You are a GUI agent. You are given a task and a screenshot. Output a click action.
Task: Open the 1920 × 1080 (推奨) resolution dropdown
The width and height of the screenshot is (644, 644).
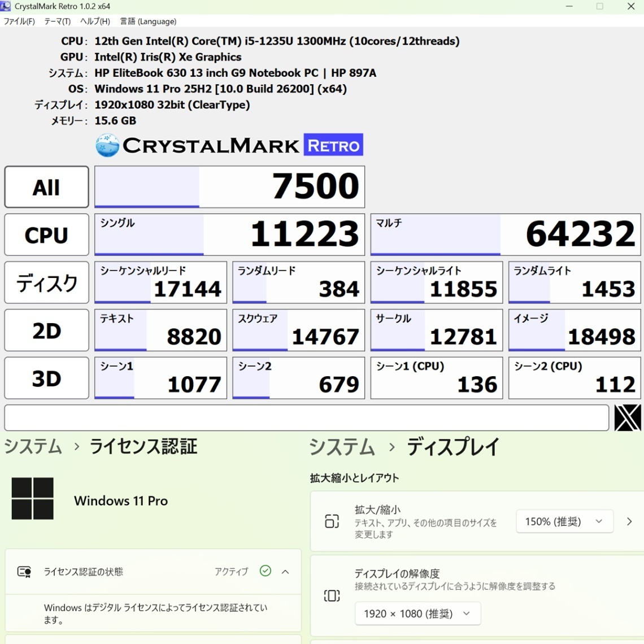pos(417,613)
